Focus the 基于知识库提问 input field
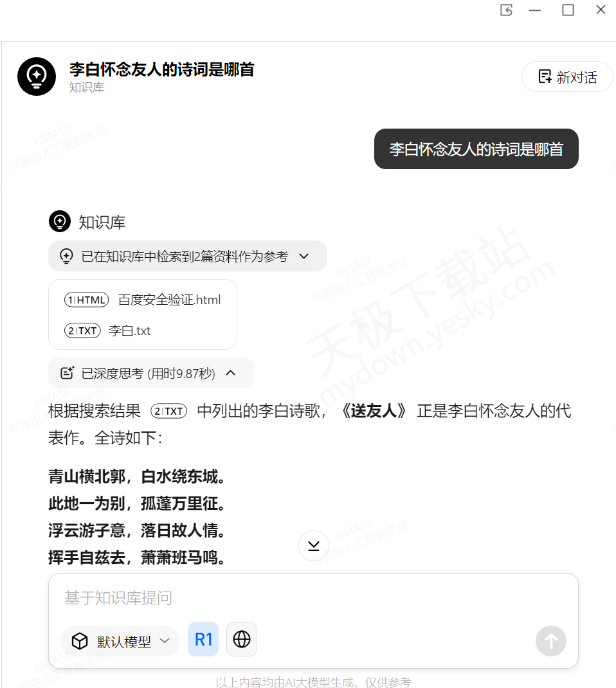 (x=313, y=597)
